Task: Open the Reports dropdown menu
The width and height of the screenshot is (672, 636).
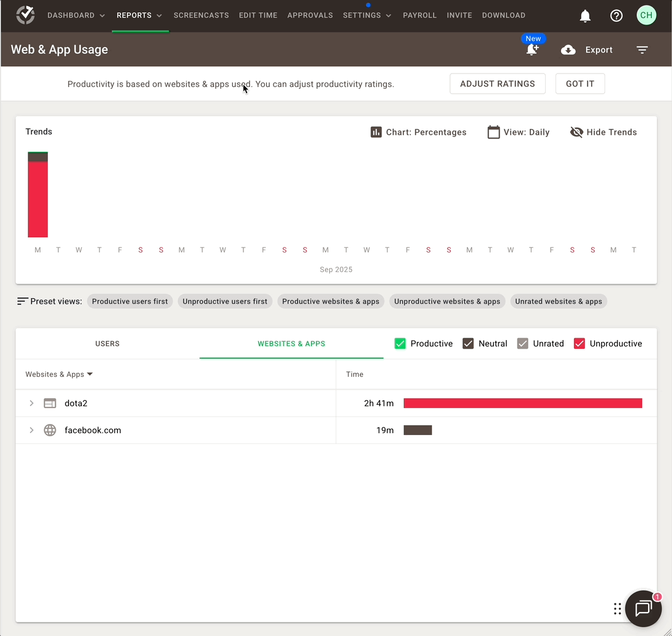Action: tap(139, 15)
